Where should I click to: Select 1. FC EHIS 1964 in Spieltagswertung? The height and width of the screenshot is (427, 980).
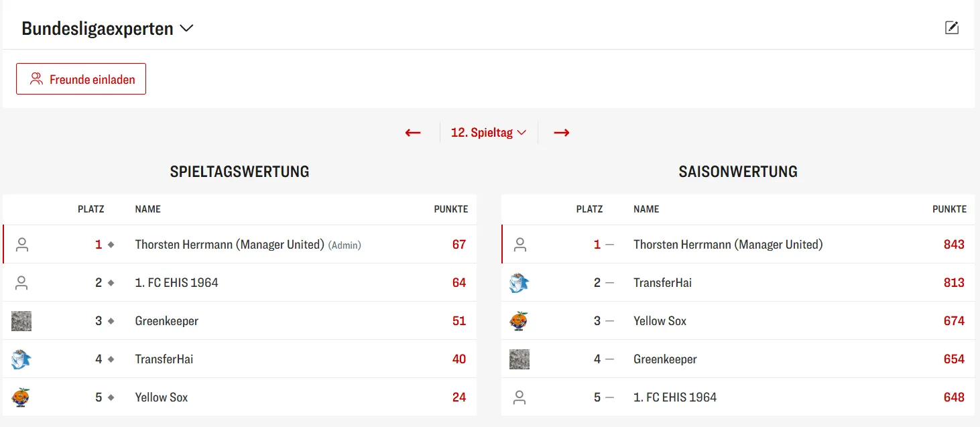176,283
